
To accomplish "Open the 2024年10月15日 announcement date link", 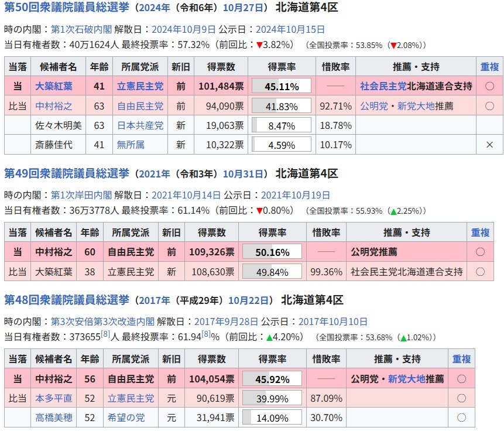I will tap(290, 29).
